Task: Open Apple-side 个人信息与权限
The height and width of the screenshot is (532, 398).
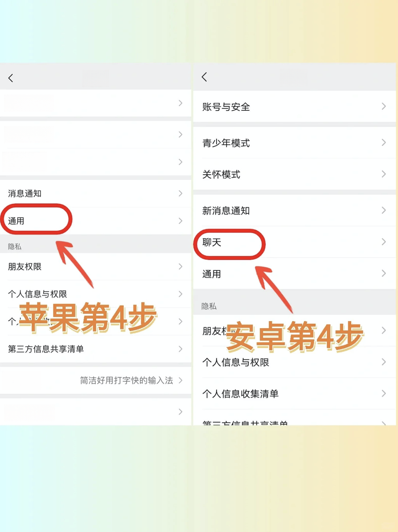Action: click(x=95, y=294)
